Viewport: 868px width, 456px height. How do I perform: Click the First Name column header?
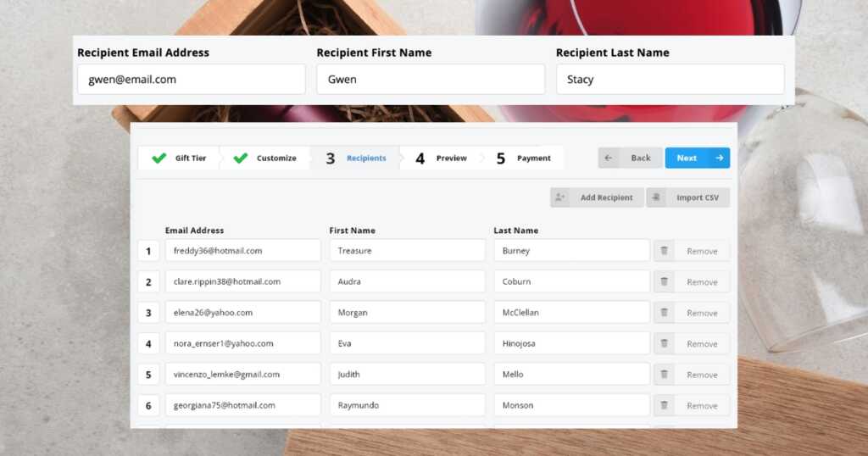tap(352, 231)
